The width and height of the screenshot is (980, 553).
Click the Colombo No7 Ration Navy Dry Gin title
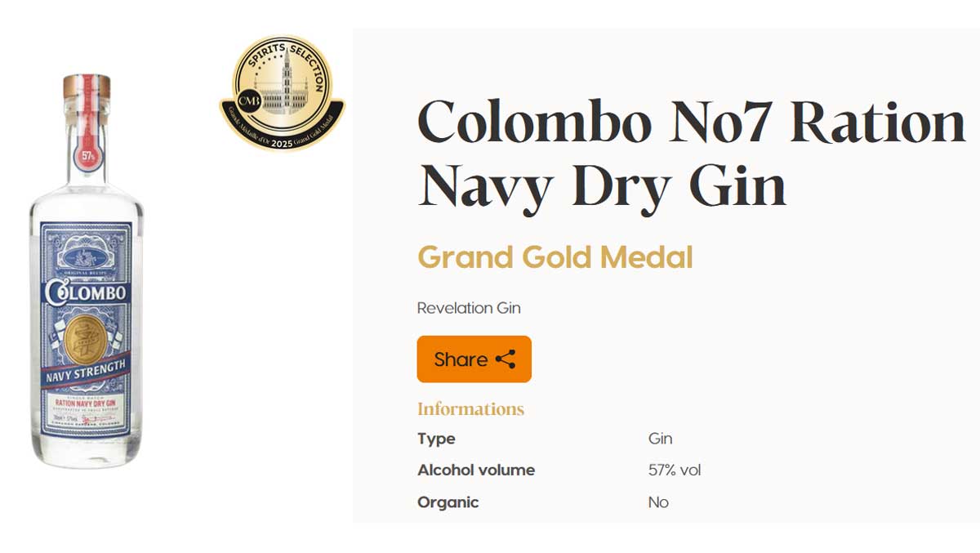coord(691,154)
